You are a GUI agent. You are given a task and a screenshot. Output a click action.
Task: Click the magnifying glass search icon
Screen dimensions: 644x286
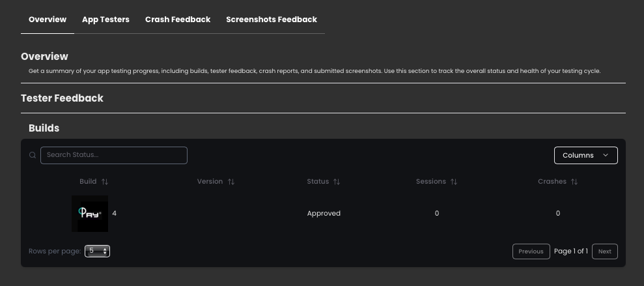[x=33, y=156]
